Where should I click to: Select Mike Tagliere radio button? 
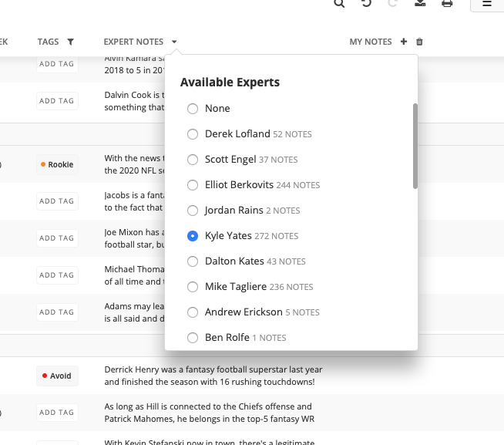[x=193, y=287]
